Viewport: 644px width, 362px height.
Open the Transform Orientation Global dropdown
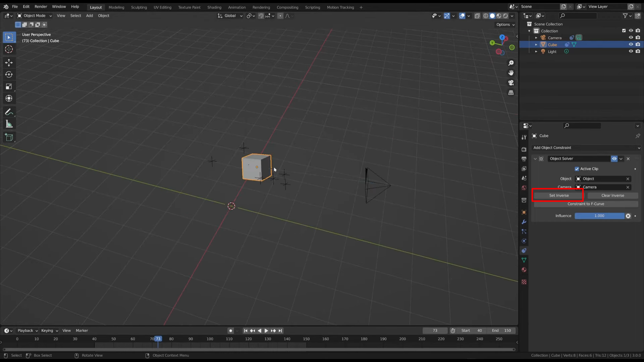tap(231, 16)
